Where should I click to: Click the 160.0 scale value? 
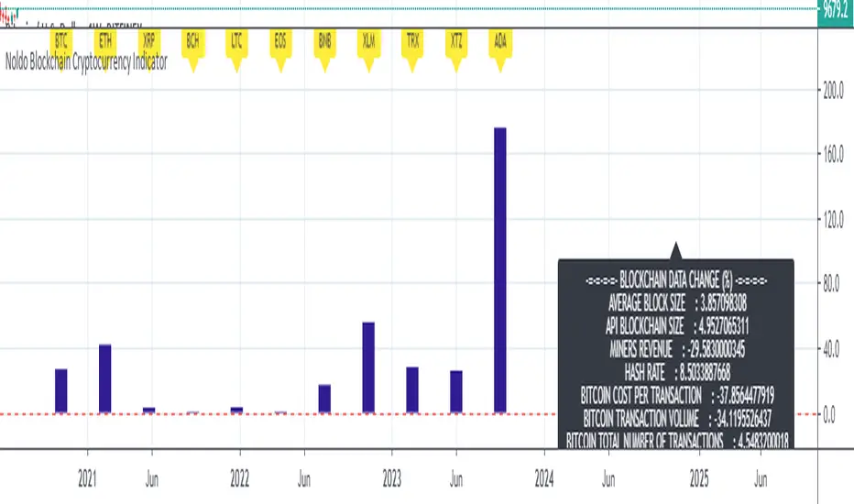(x=833, y=155)
